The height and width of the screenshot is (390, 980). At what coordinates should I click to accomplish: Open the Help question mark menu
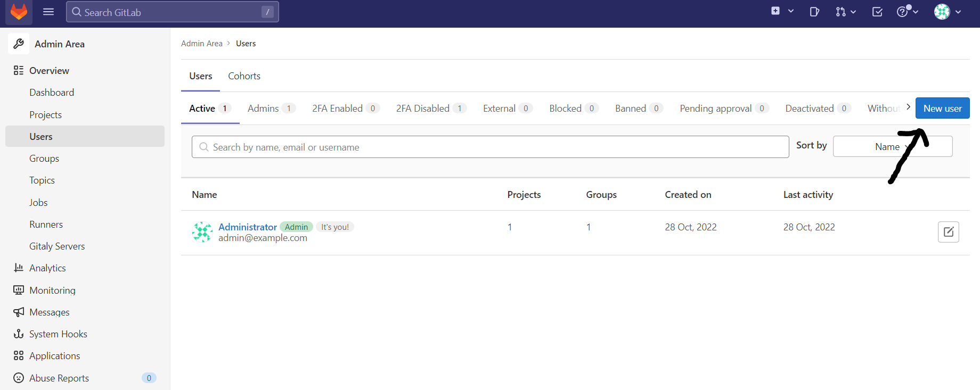(908, 11)
